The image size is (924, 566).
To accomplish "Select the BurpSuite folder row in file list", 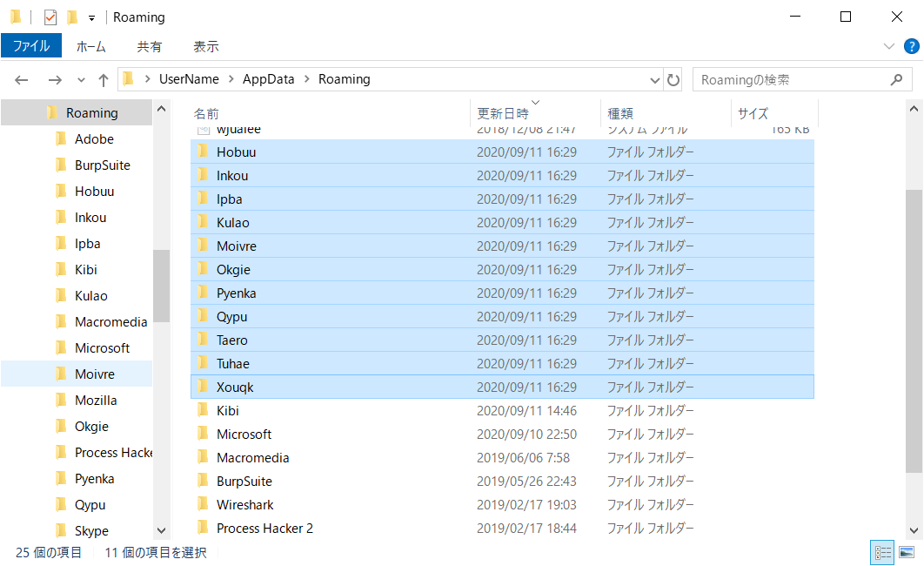I will 503,481.
